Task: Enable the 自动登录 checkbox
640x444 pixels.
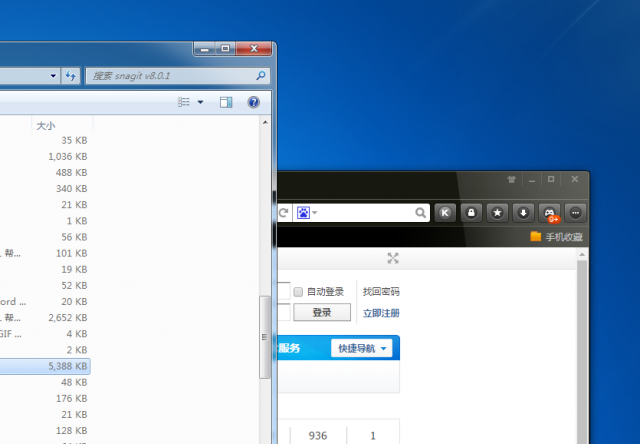Action: (298, 291)
